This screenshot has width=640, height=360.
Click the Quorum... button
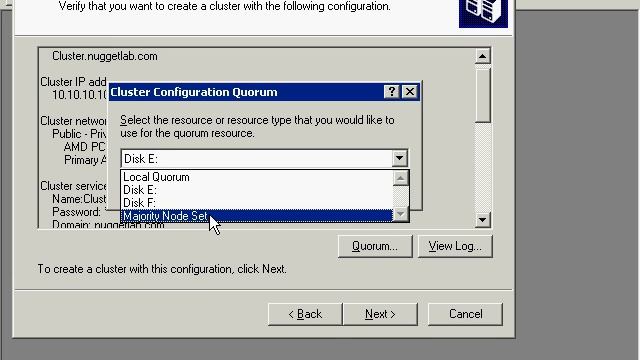coord(375,246)
